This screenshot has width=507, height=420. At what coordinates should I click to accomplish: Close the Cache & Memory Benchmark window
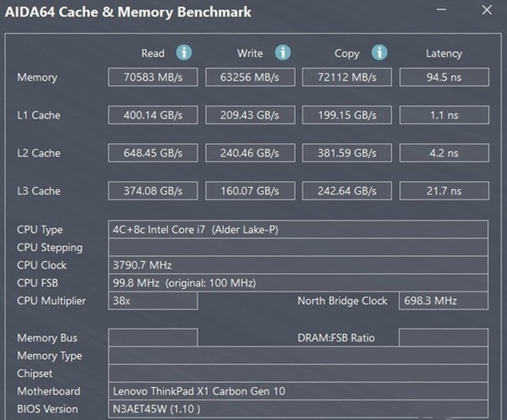pyautogui.click(x=486, y=10)
